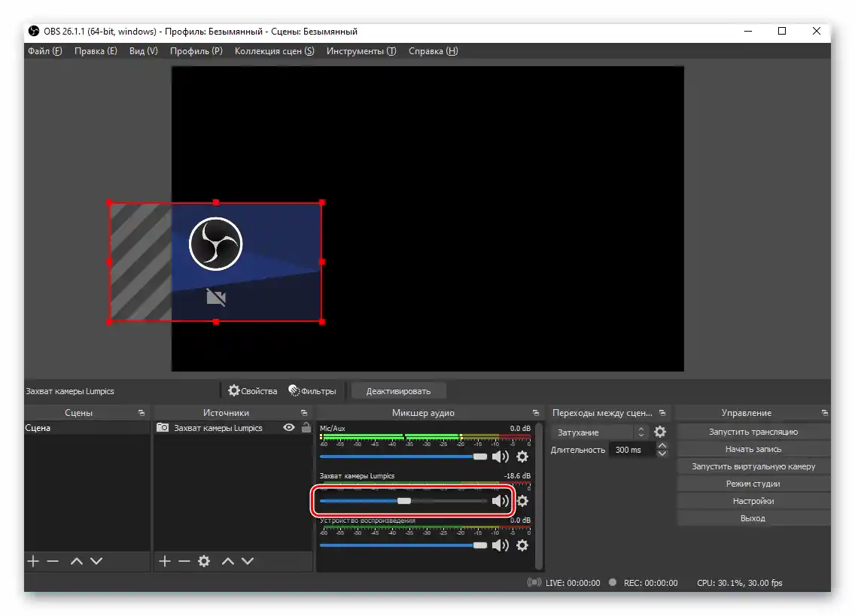Click Начать запись button
Viewport: 855px width, 616px height.
(x=753, y=449)
